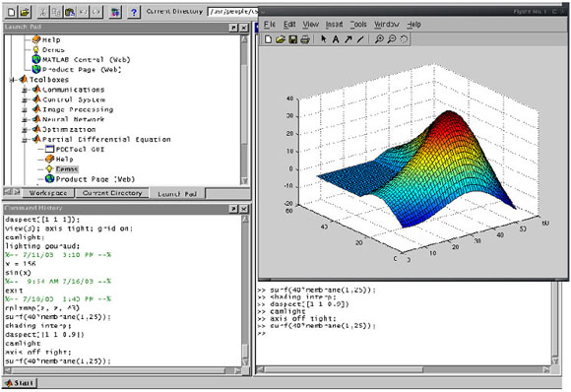Select PDETool GUI in Launch Pad

pos(80,150)
